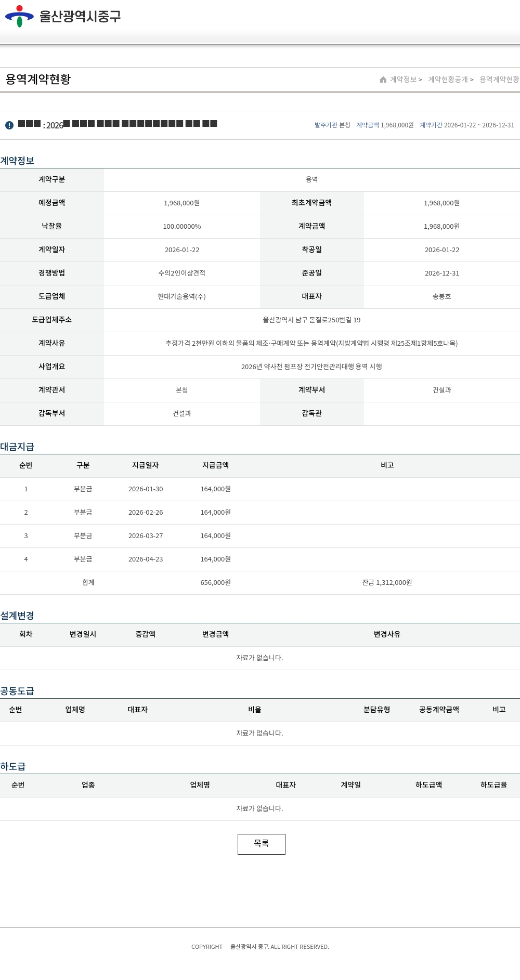This screenshot has height=980, width=520.
Task: Click the exclamation icon beside the contract title
Action: (x=9, y=125)
